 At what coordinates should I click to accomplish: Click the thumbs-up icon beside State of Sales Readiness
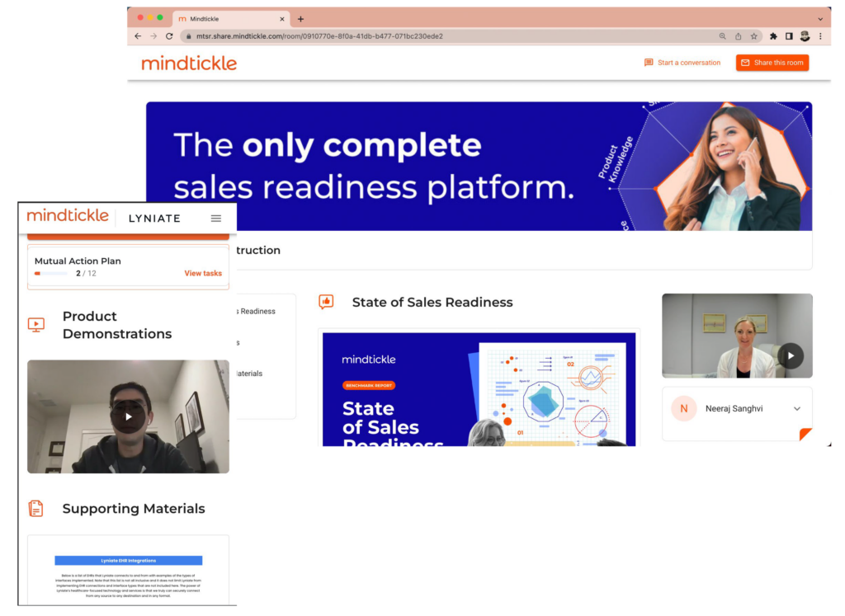pyautogui.click(x=326, y=302)
